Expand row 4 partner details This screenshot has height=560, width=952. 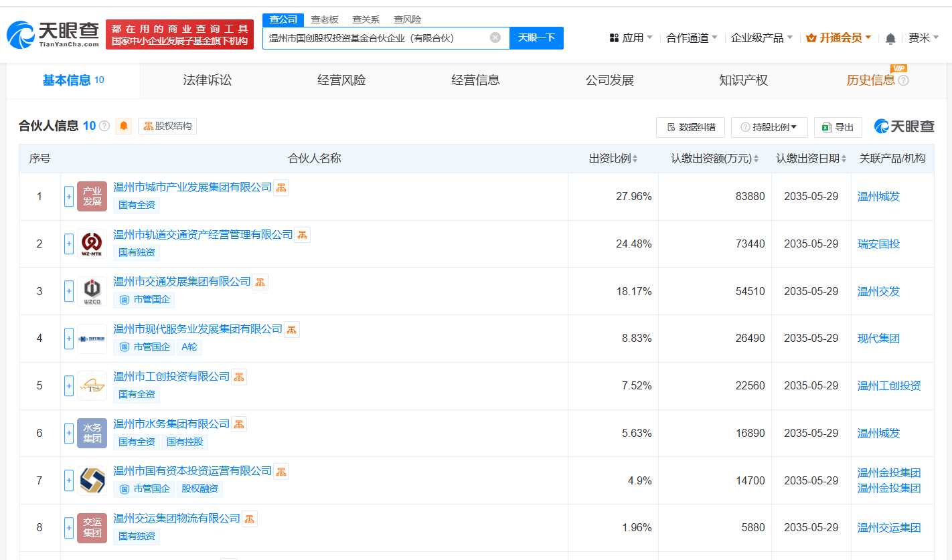pyautogui.click(x=69, y=339)
